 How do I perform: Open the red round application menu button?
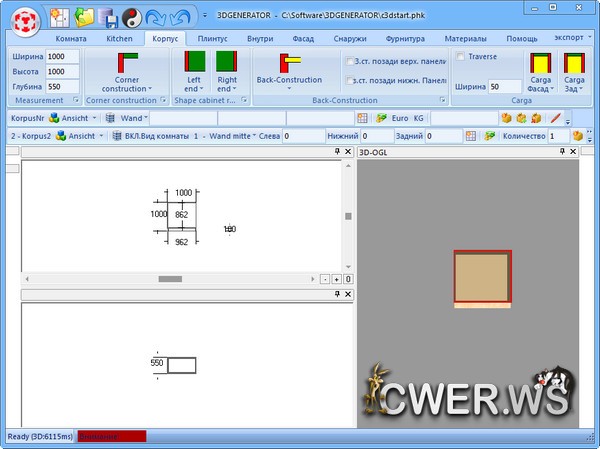point(25,21)
